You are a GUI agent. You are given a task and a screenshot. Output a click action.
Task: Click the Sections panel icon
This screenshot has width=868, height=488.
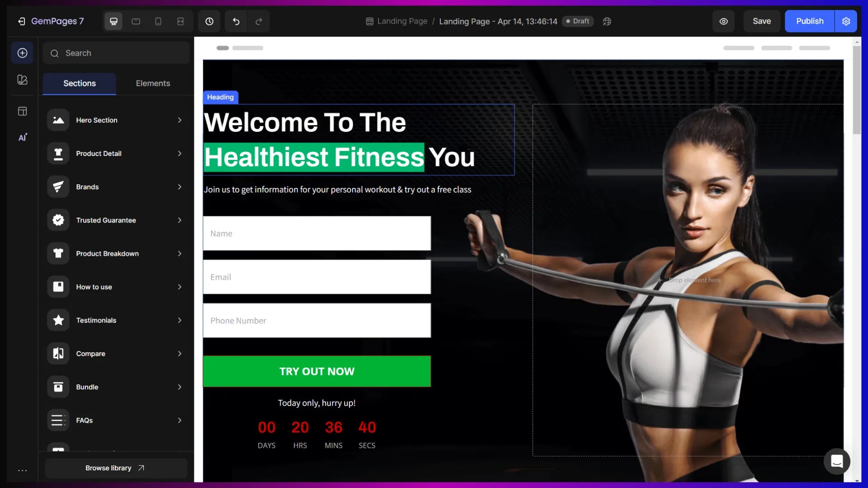(22, 53)
